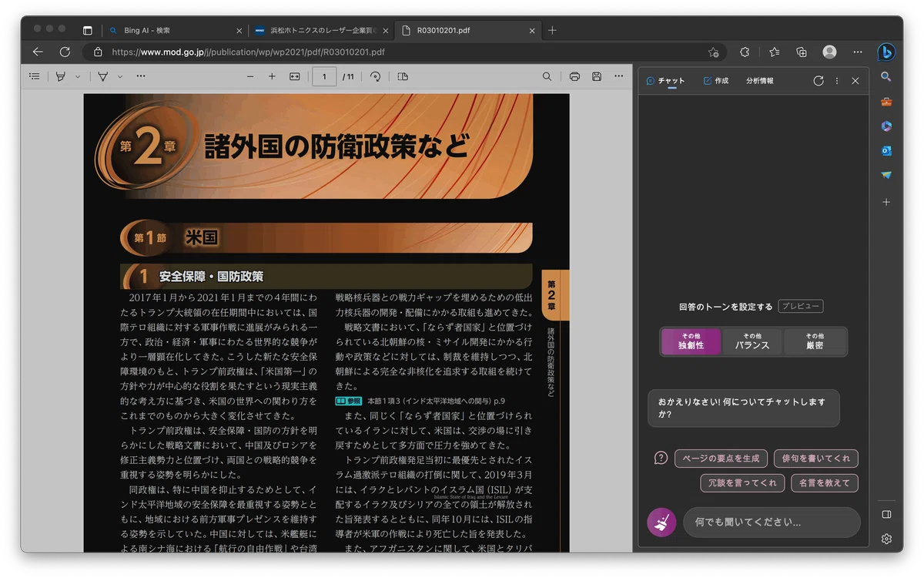The image size is (924, 578).
Task: Reload the current page
Action: [65, 52]
